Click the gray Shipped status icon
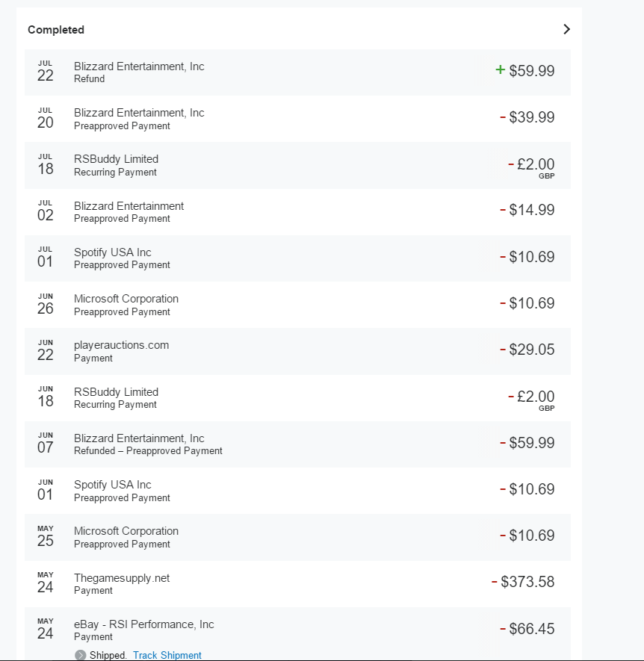This screenshot has height=661, width=644. 81,655
